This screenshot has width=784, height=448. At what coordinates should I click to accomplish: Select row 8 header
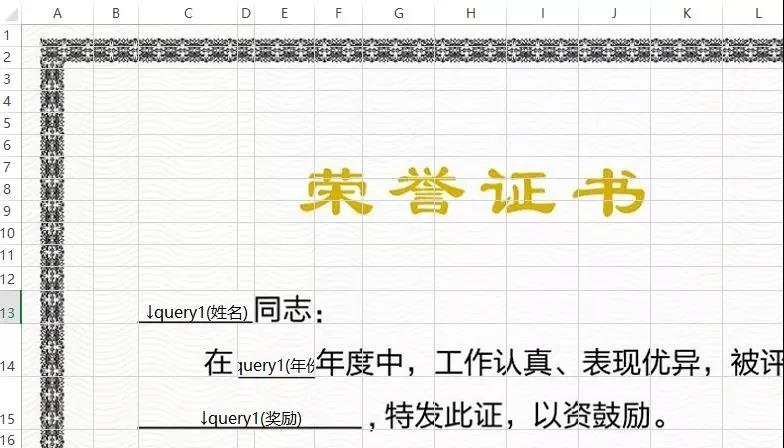coord(10,189)
